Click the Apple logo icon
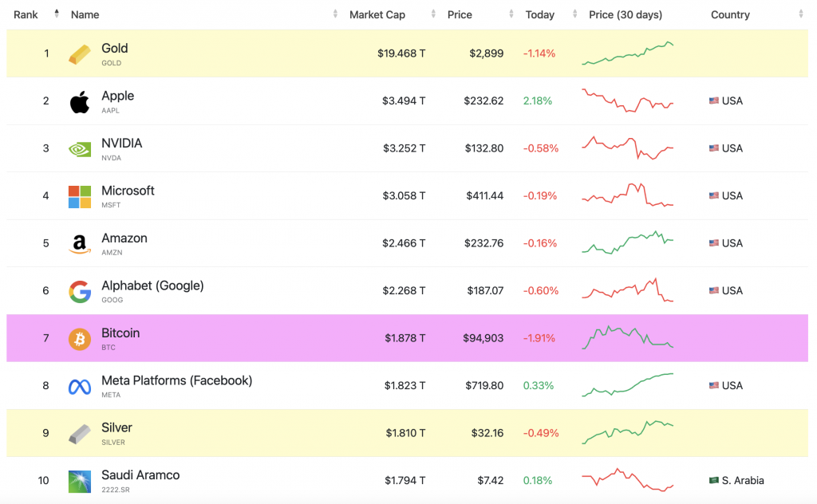817x504 pixels. (x=80, y=101)
